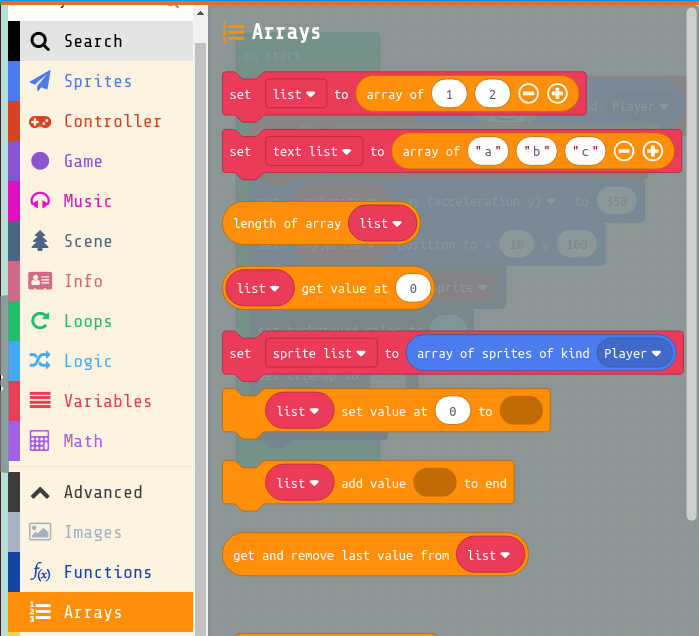699x636 pixels.
Task: Select the Logic shuffle icon
Action: 40,361
